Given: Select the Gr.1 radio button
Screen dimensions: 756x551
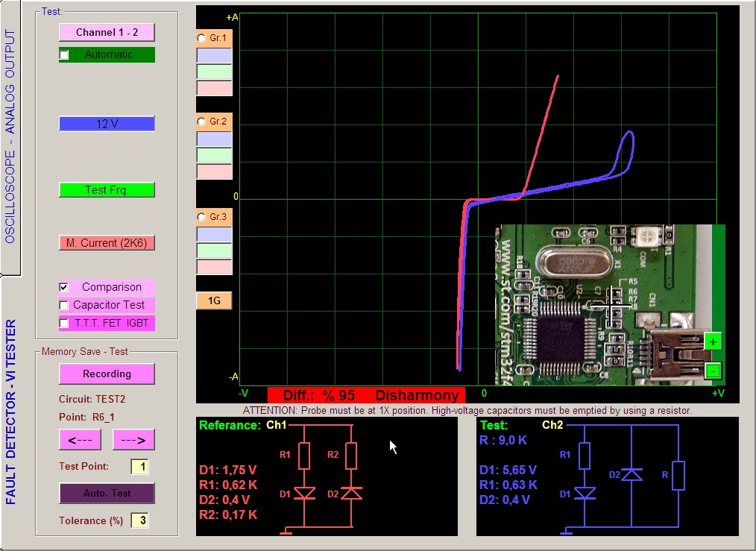Looking at the screenshot, I should 201,37.
